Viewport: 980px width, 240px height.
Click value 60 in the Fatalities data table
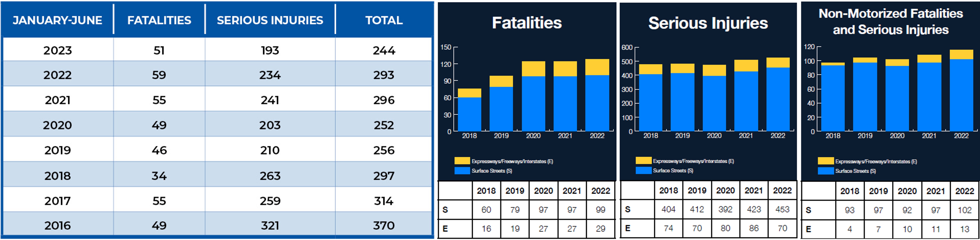click(x=486, y=210)
